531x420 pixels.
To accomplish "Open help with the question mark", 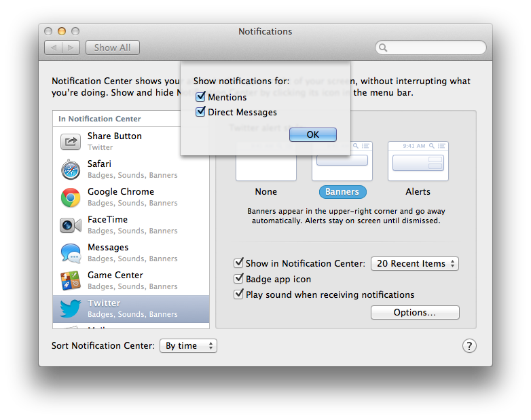I will click(x=469, y=346).
